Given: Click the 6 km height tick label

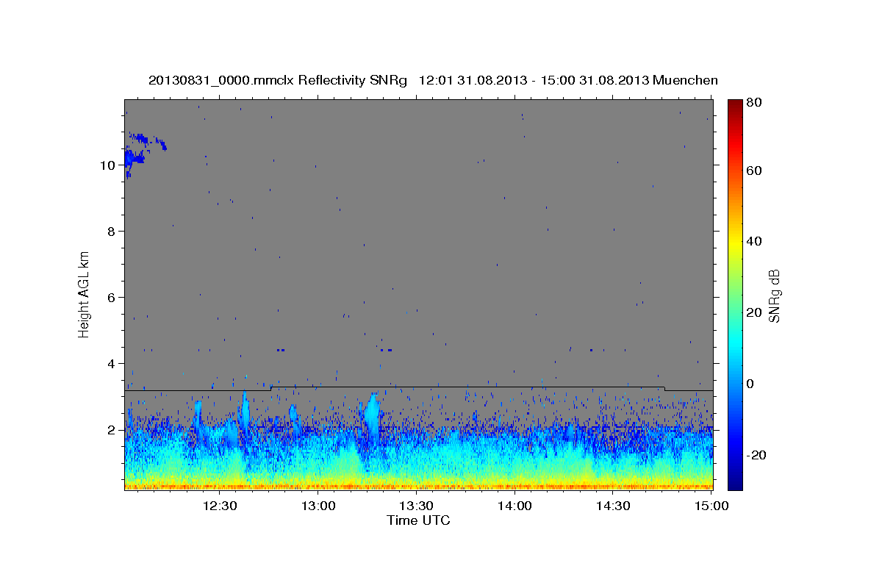Looking at the screenshot, I should point(110,298).
